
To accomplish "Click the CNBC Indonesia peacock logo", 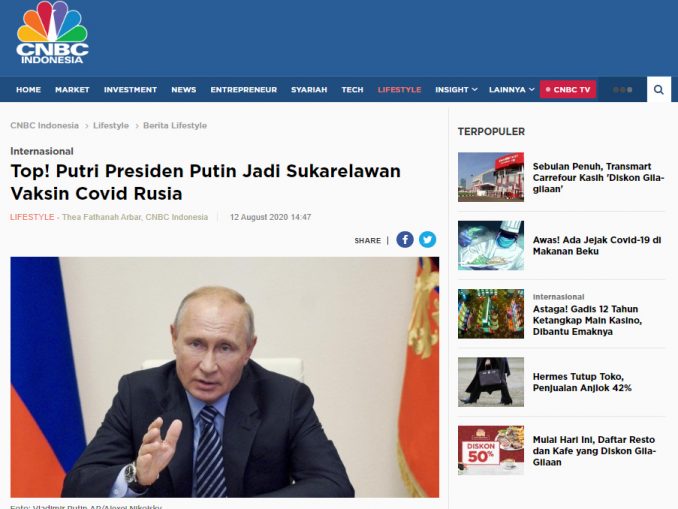I will tap(52, 33).
